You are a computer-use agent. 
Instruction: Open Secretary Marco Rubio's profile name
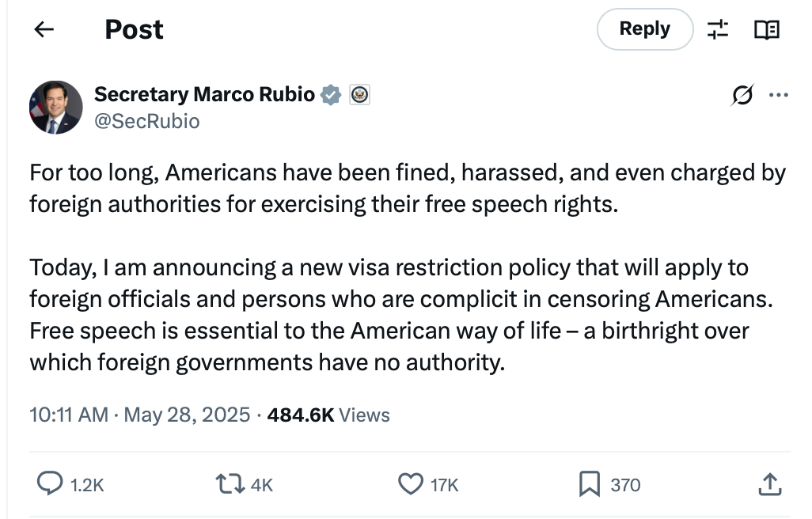pyautogui.click(x=205, y=95)
